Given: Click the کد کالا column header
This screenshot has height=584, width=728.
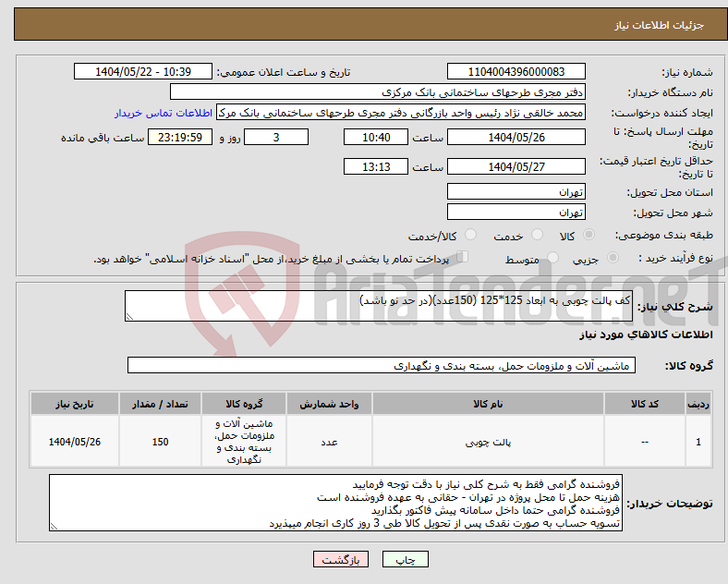Looking at the screenshot, I should tap(645, 404).
